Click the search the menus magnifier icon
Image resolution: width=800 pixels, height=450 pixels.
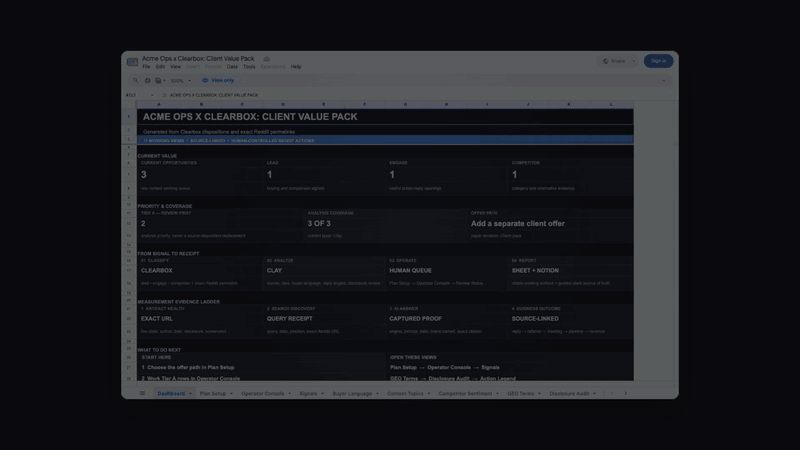135,81
